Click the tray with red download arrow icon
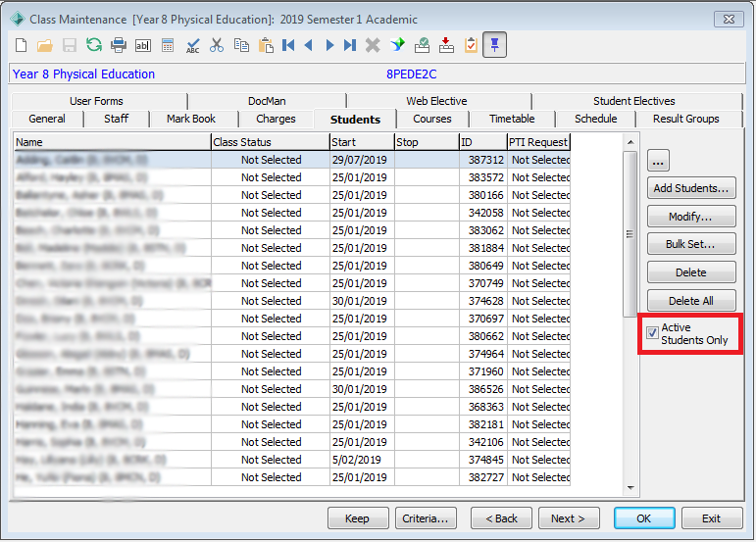Viewport: 756px width, 542px height. 446,45
